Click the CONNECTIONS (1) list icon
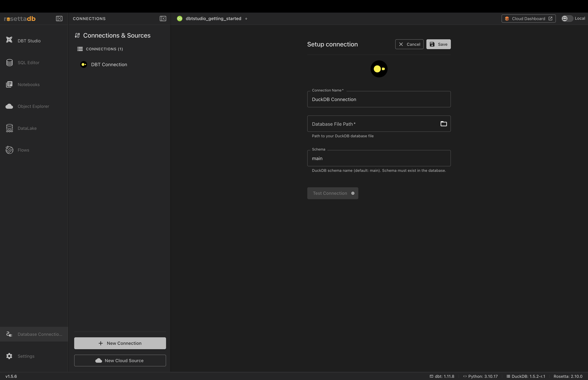The image size is (588, 380). (80, 49)
